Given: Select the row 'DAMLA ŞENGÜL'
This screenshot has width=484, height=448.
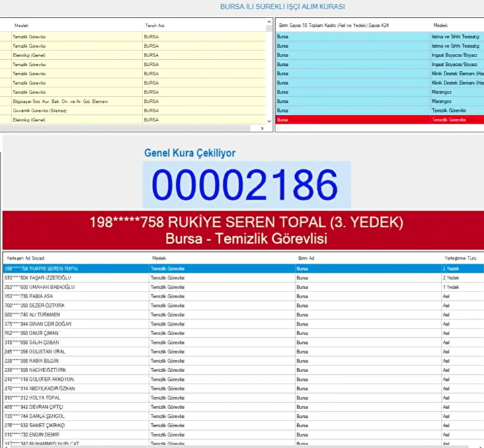Looking at the screenshot, I should point(243,416).
